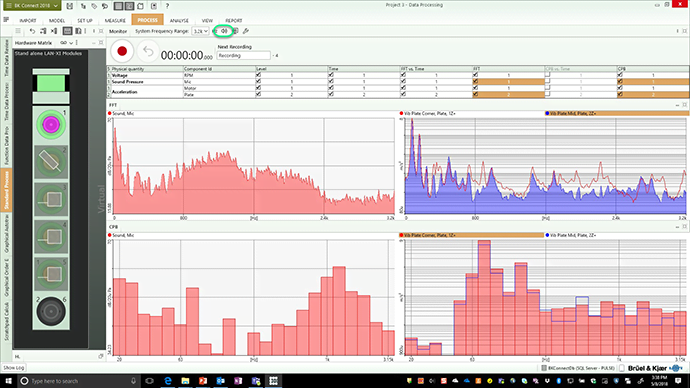
Task: Select Standard Process side tab
Action: pyautogui.click(x=6, y=190)
